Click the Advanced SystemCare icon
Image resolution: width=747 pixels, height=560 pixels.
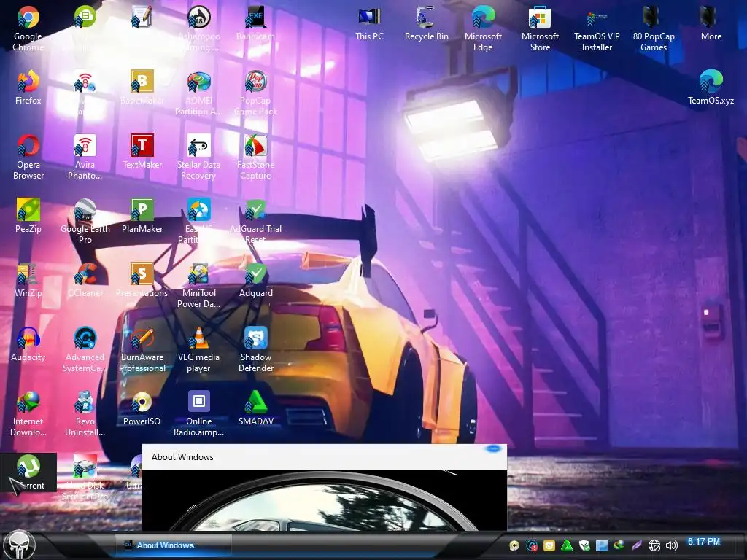click(x=85, y=338)
